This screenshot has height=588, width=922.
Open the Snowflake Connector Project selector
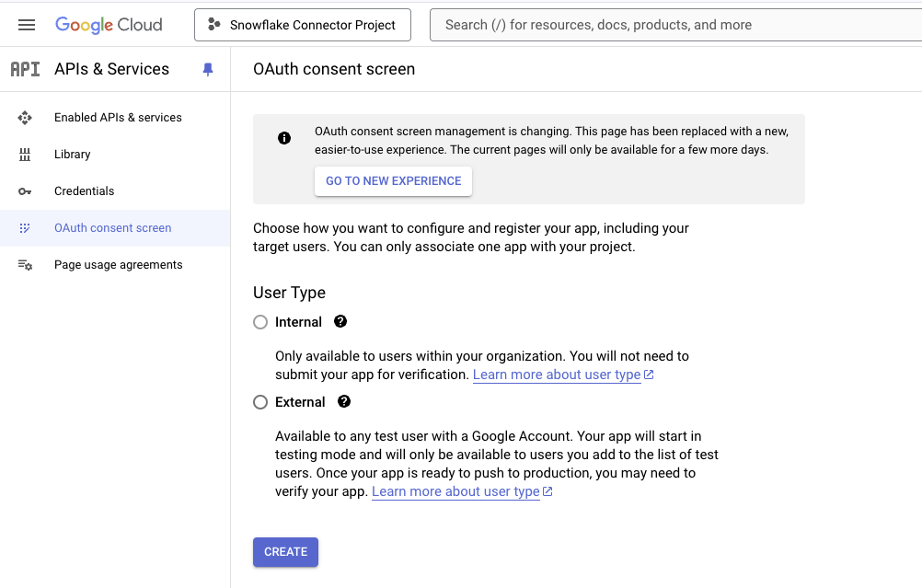pos(302,25)
